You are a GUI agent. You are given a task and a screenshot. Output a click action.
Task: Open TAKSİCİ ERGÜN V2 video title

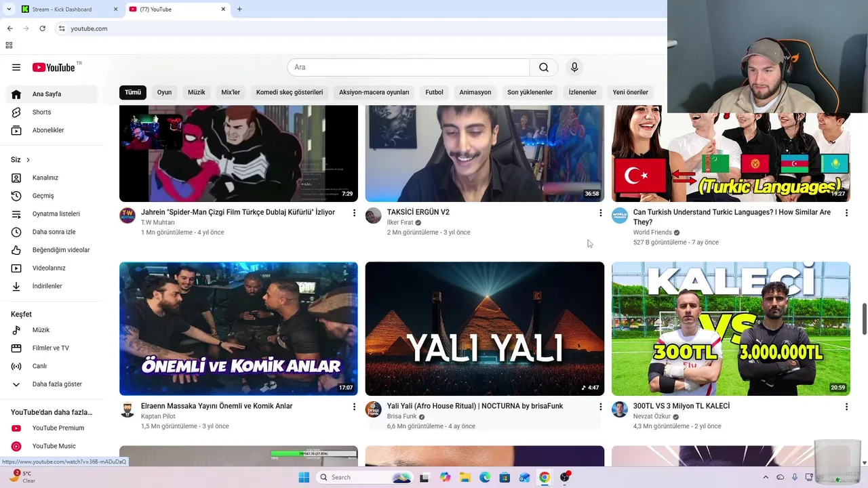click(418, 212)
